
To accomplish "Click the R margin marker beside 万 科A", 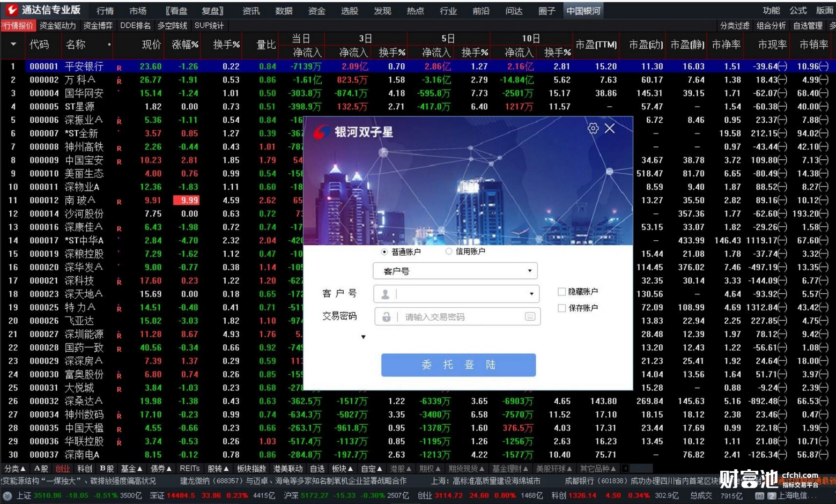I will (119, 81).
